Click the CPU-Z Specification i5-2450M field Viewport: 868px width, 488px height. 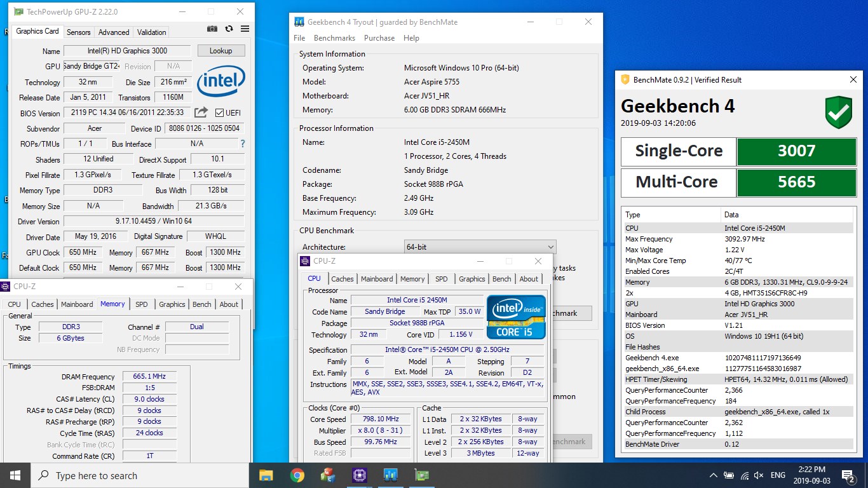click(447, 350)
